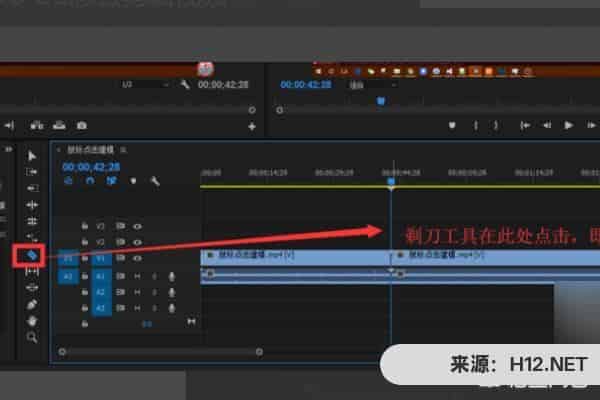Select the Slide tool
This screenshot has height=400, width=600.
tap(32, 287)
